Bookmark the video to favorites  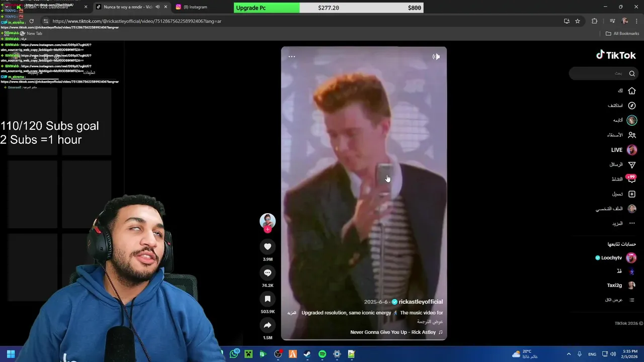pos(268,299)
